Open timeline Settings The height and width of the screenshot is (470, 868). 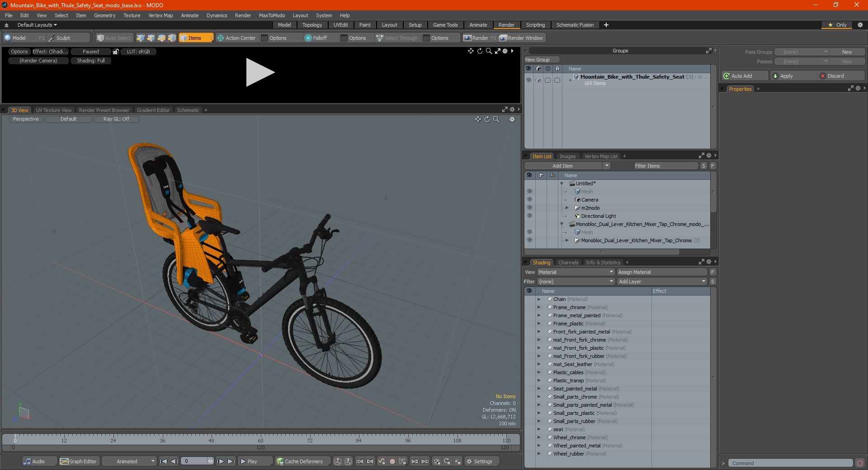(482, 461)
